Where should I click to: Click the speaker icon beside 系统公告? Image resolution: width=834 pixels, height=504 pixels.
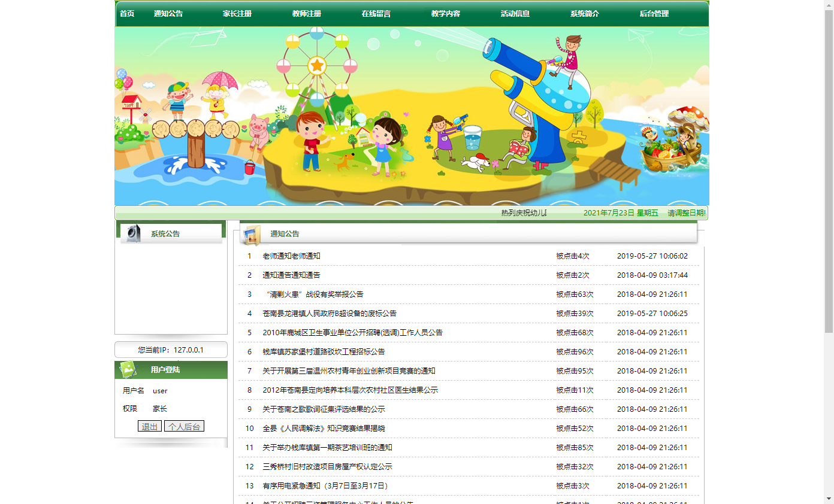click(x=133, y=233)
